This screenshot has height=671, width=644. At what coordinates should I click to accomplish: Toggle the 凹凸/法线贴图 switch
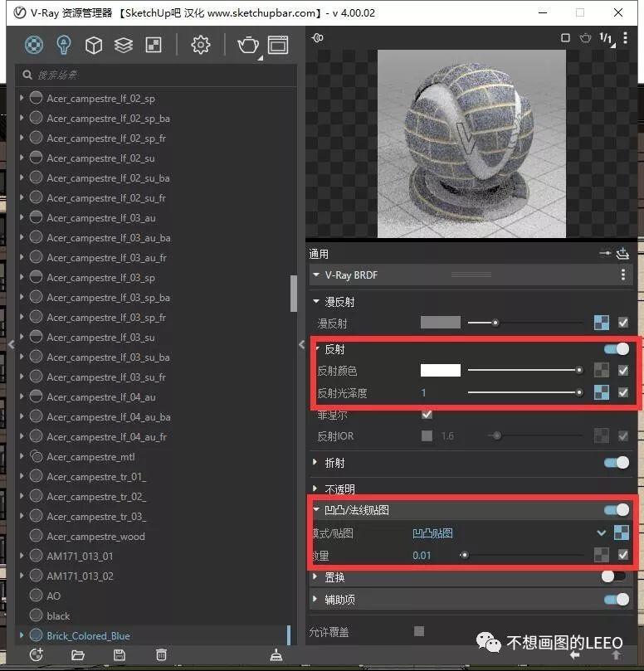pos(617,509)
